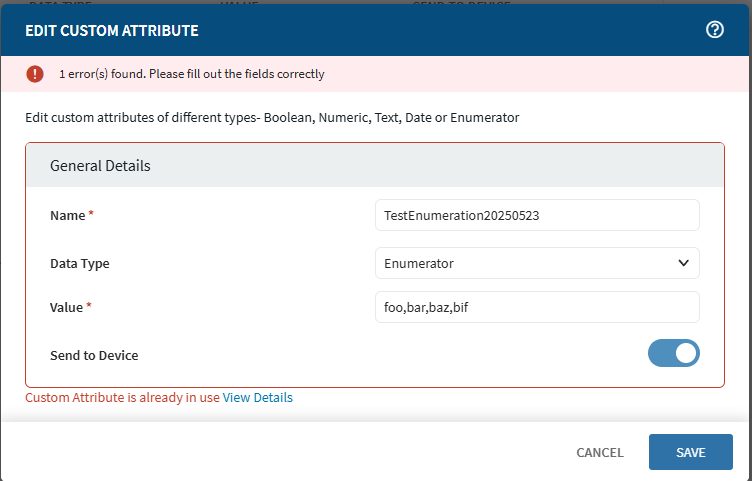Click the Send to Device label
This screenshot has width=752, height=481.
(94, 355)
